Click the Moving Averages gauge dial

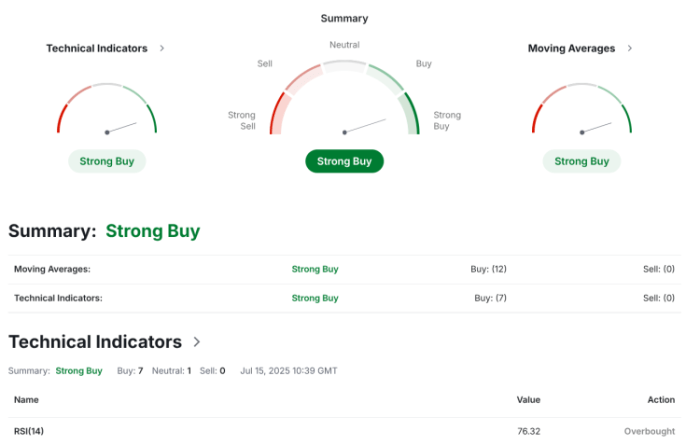[582, 112]
